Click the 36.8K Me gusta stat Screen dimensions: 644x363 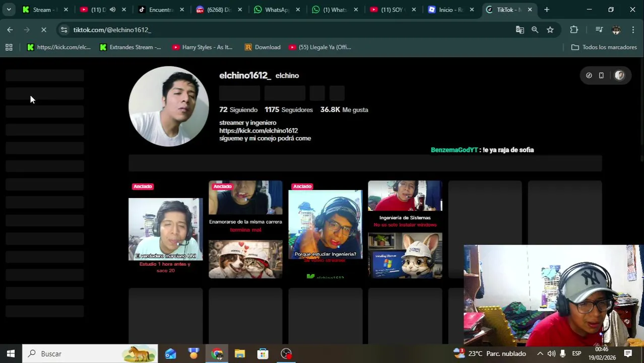344,109
